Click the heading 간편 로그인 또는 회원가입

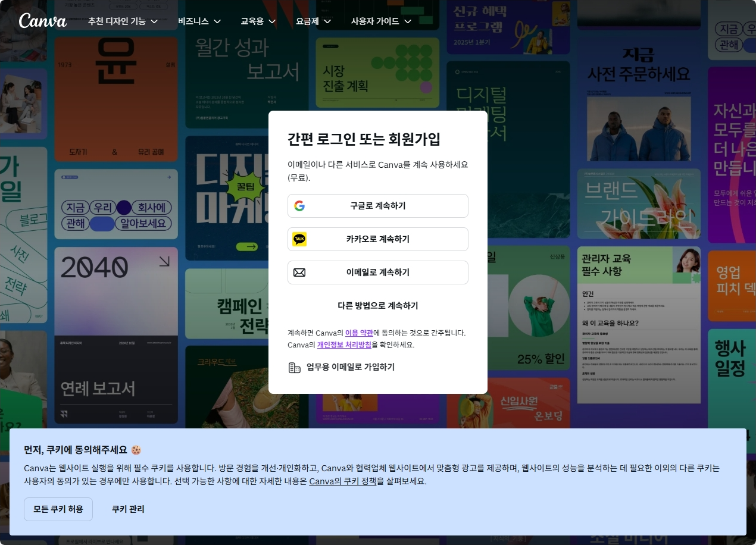[x=364, y=139]
